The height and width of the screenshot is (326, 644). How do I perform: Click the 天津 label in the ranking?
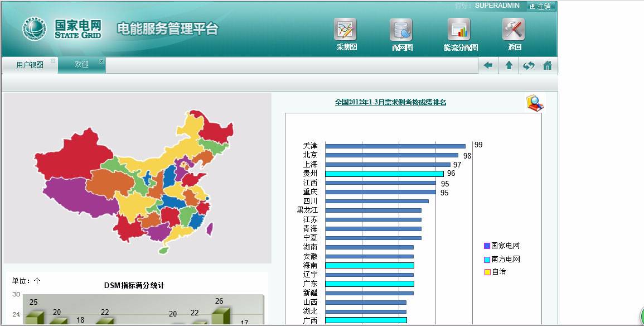click(x=310, y=146)
